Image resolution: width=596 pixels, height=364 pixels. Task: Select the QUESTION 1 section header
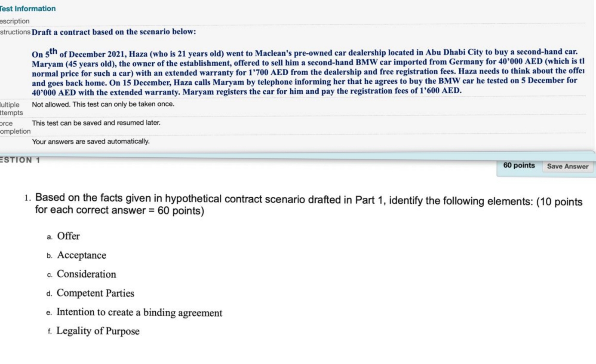tap(19, 160)
